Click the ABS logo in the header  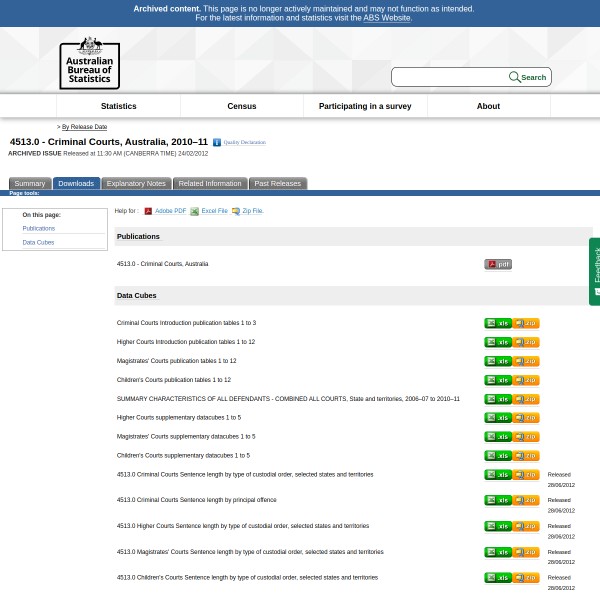[89, 62]
